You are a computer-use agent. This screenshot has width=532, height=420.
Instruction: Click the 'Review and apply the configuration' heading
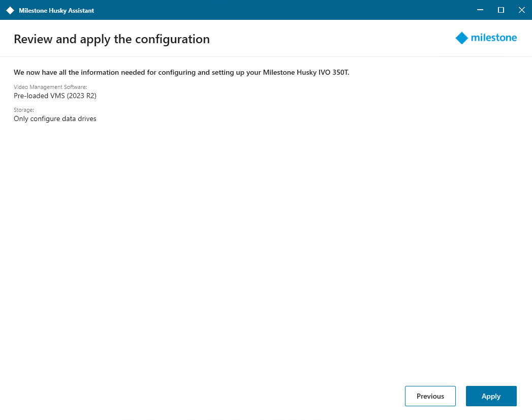tap(111, 39)
